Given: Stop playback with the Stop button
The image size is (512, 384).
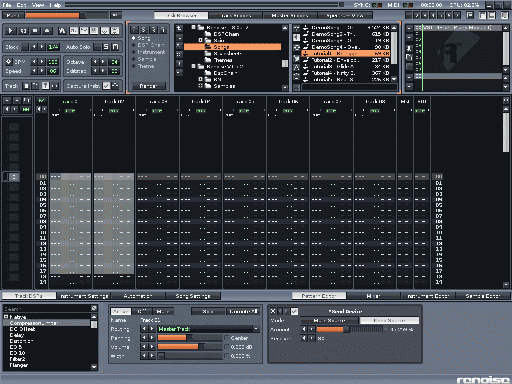Looking at the screenshot, I should tap(35, 31).
